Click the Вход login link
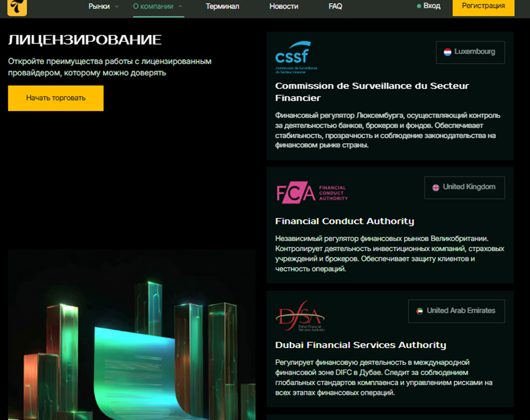This screenshot has height=420, width=530. 432,6
